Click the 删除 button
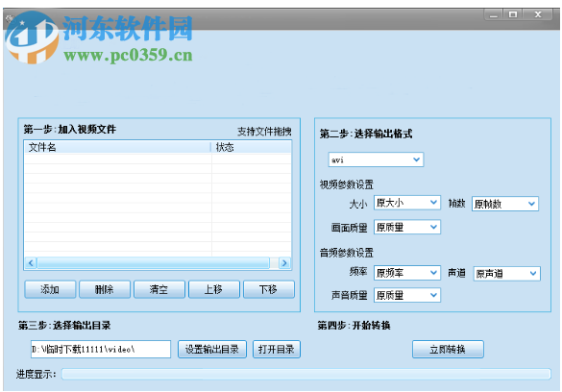This screenshot has width=562, height=392. 105,289
